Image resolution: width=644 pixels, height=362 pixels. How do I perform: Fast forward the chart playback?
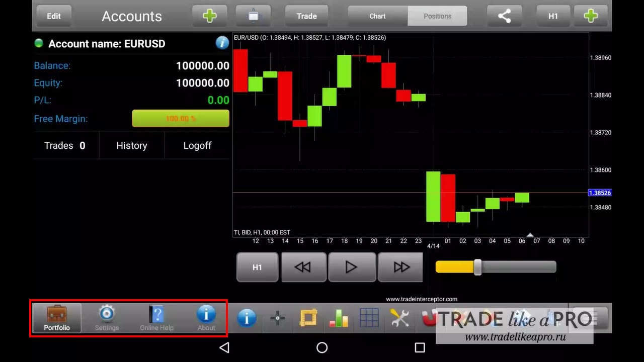[x=400, y=267]
